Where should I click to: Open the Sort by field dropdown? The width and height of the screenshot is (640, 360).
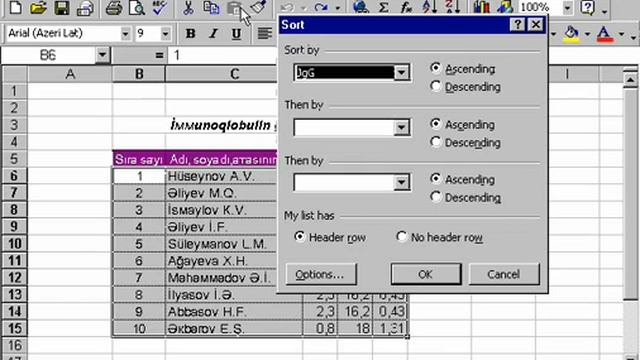402,73
